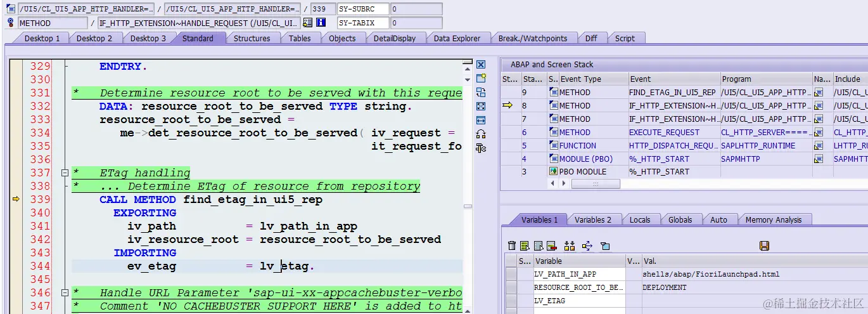Select the row selector for LV_PATH_IN_APP
This screenshot has width=868, height=314.
[x=511, y=274]
